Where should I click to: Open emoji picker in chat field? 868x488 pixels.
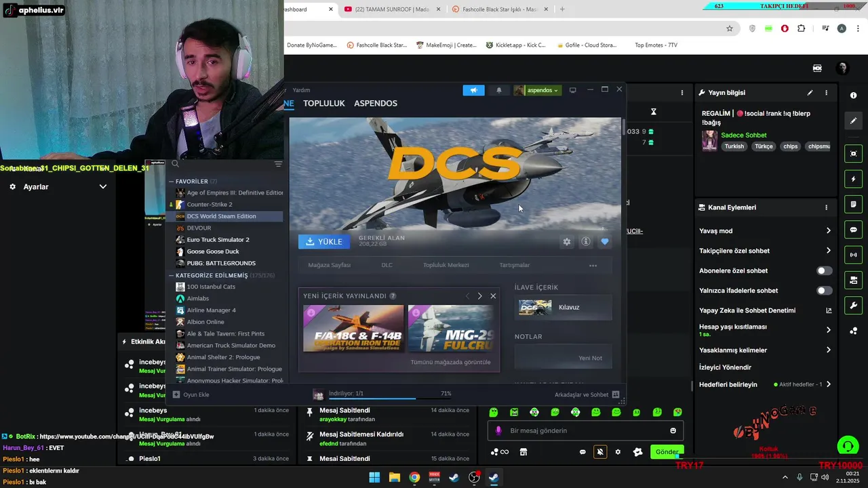pos(673,430)
